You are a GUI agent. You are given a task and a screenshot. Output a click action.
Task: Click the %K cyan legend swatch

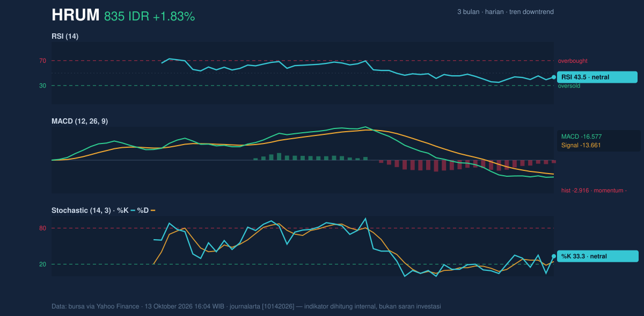coord(133,210)
